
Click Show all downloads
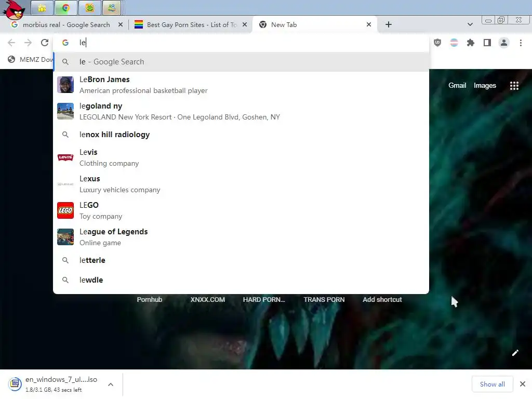click(x=492, y=384)
